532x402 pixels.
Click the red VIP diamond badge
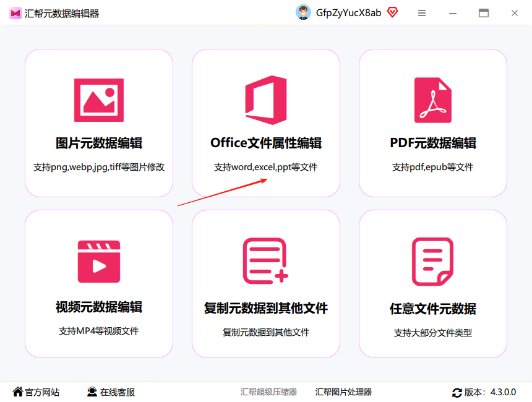click(x=393, y=12)
